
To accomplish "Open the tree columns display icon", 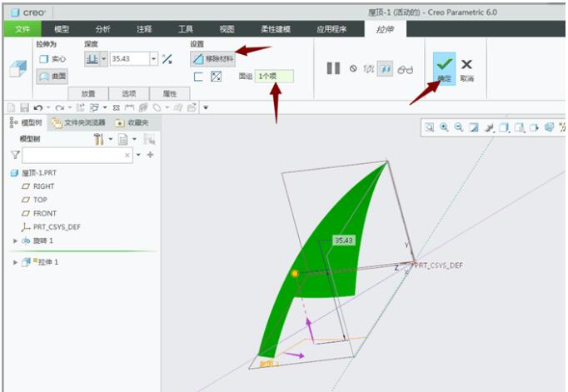I will (x=123, y=139).
